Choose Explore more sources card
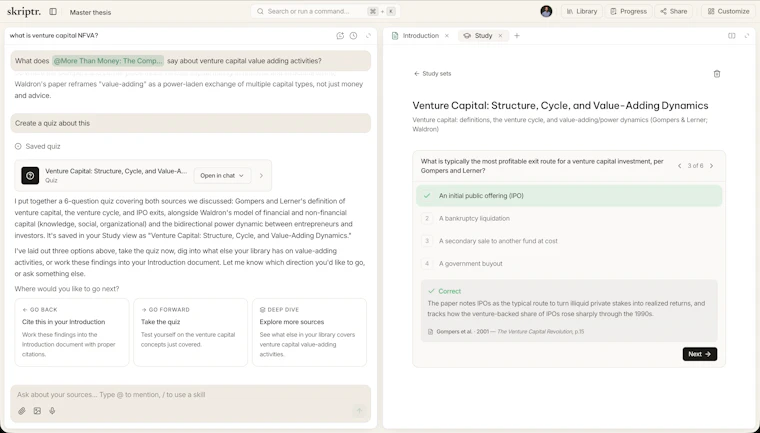The width and height of the screenshot is (760, 433). 309,332
